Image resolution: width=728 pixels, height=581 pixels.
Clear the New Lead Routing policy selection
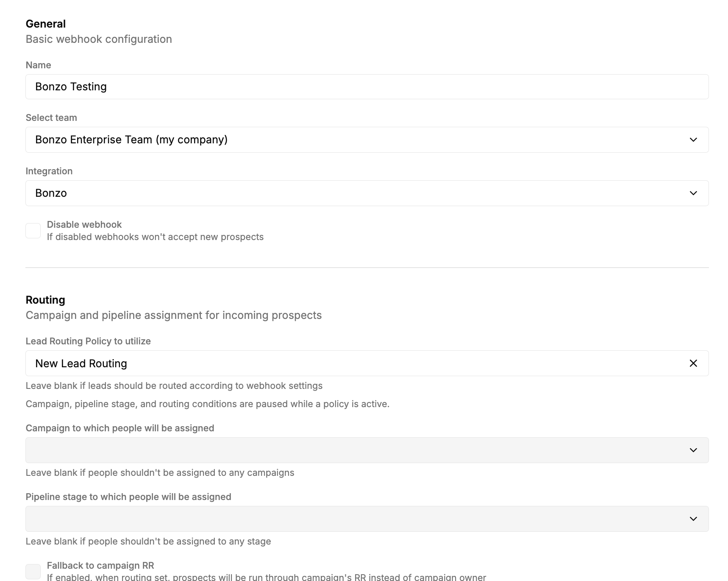click(x=693, y=363)
